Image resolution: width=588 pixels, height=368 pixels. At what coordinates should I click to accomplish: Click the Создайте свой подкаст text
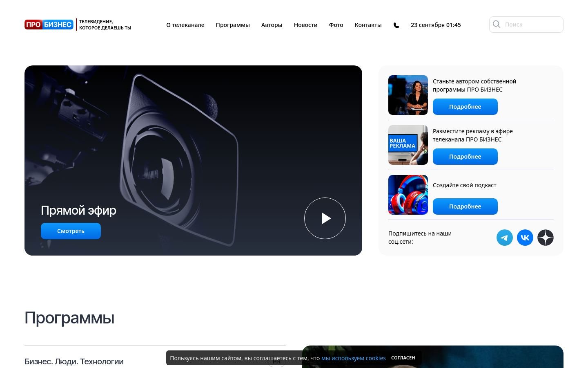coord(465,185)
